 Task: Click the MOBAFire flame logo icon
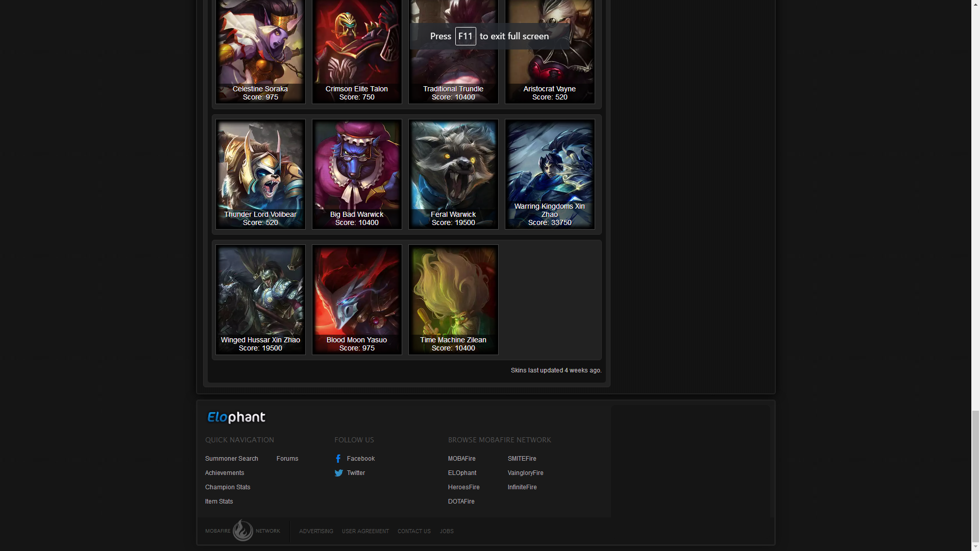click(243, 531)
